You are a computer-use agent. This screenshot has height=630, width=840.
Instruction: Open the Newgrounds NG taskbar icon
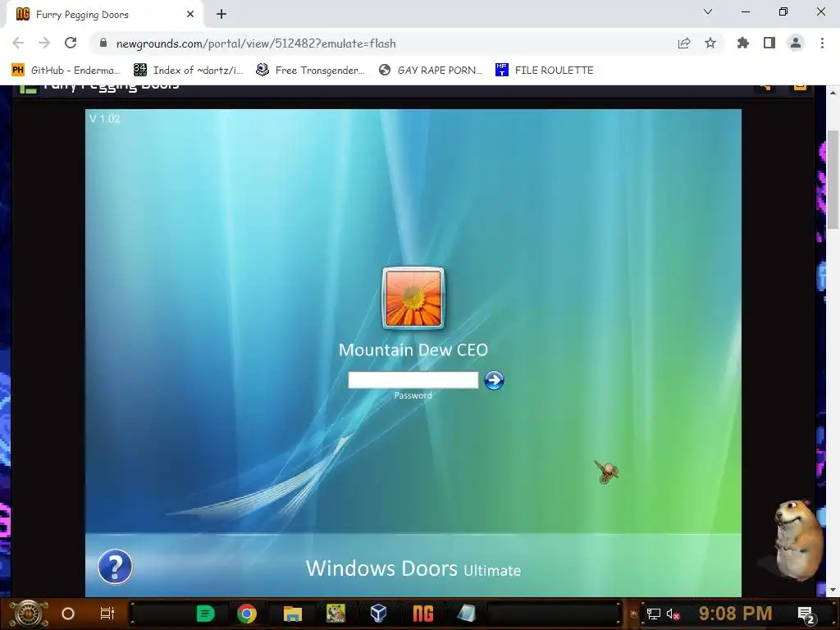pyautogui.click(x=422, y=614)
